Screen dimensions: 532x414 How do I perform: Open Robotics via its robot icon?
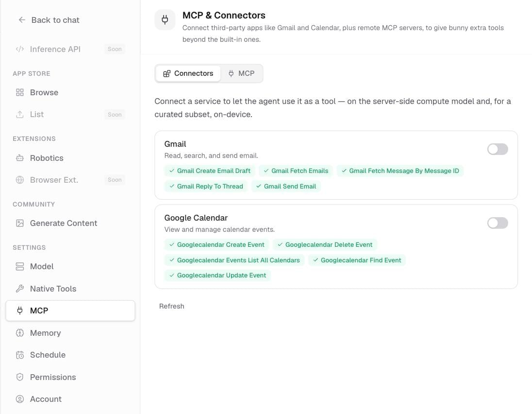20,158
